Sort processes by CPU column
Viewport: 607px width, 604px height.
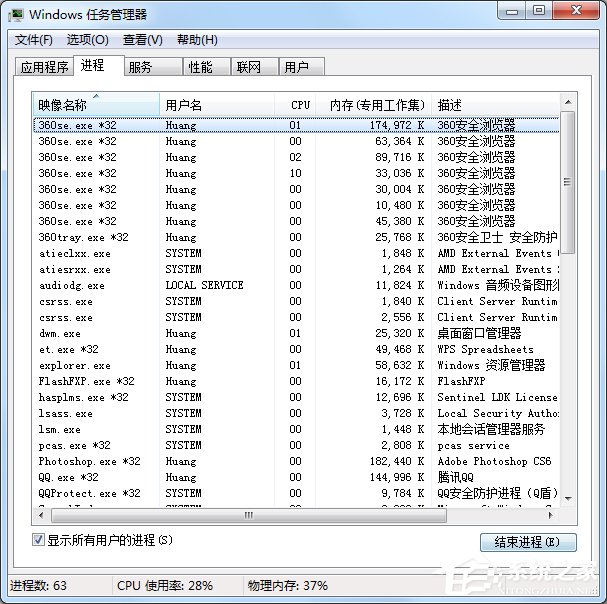pyautogui.click(x=295, y=105)
